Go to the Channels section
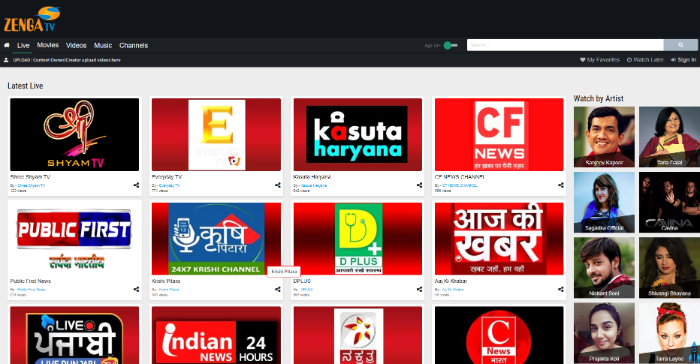This screenshot has width=700, height=364. tap(133, 45)
